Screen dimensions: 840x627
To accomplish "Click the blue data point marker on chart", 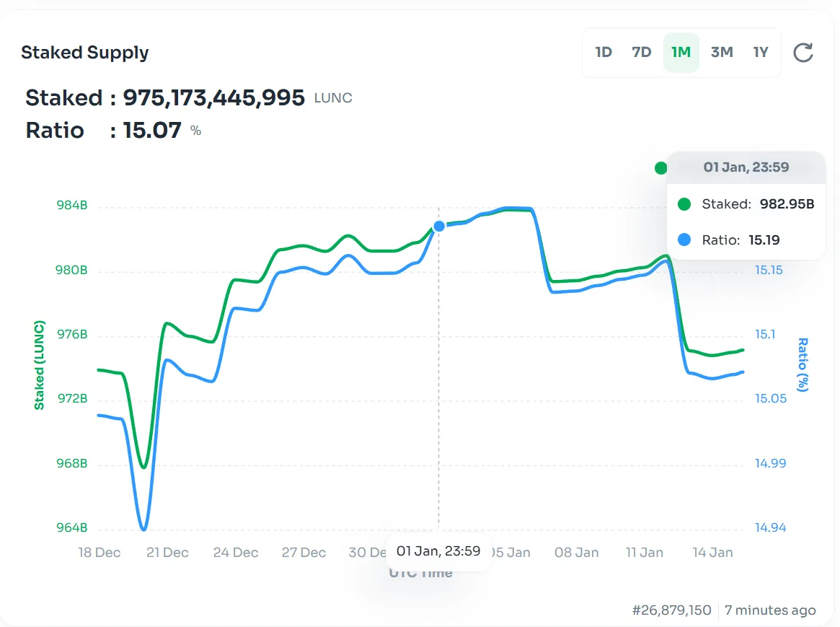I will point(439,226).
